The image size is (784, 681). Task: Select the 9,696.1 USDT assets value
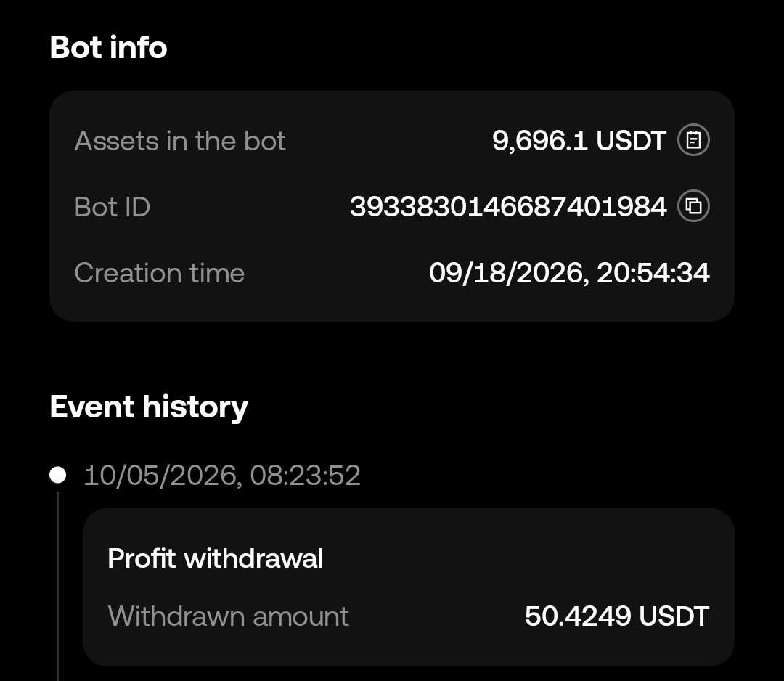(x=579, y=141)
